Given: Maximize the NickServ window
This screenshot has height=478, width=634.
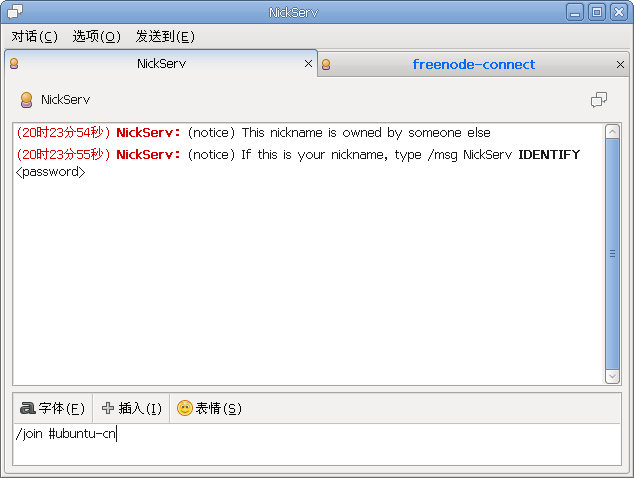Looking at the screenshot, I should pyautogui.click(x=597, y=12).
